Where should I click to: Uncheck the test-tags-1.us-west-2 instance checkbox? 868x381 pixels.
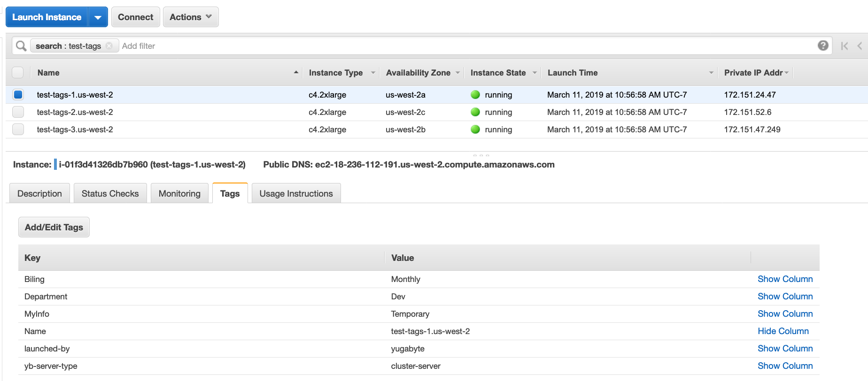pyautogui.click(x=18, y=95)
